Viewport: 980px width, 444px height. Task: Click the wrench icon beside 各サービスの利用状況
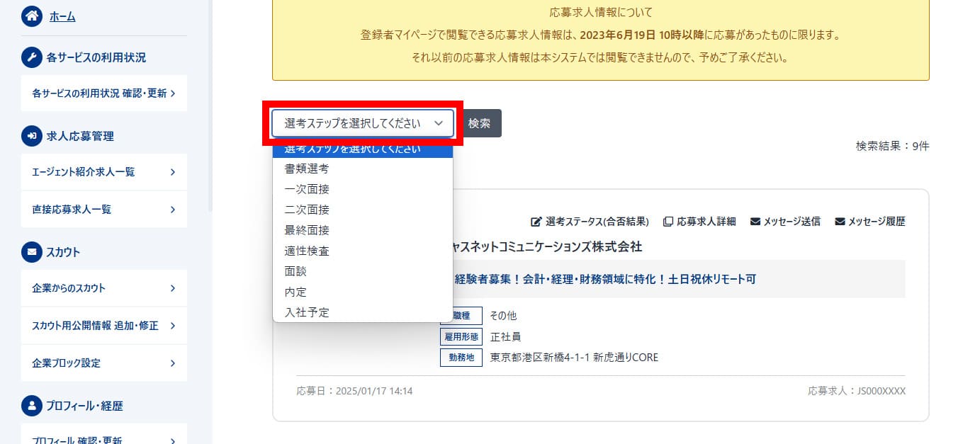[32, 57]
